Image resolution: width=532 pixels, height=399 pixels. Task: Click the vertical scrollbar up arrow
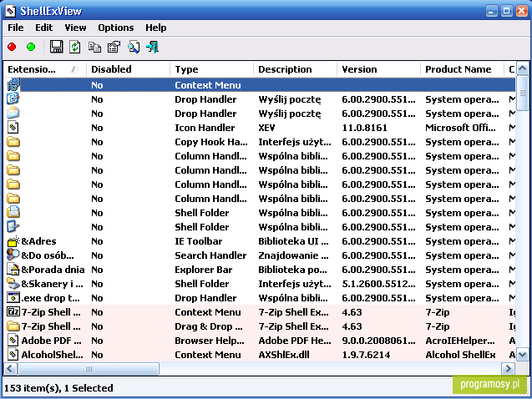tap(522, 68)
